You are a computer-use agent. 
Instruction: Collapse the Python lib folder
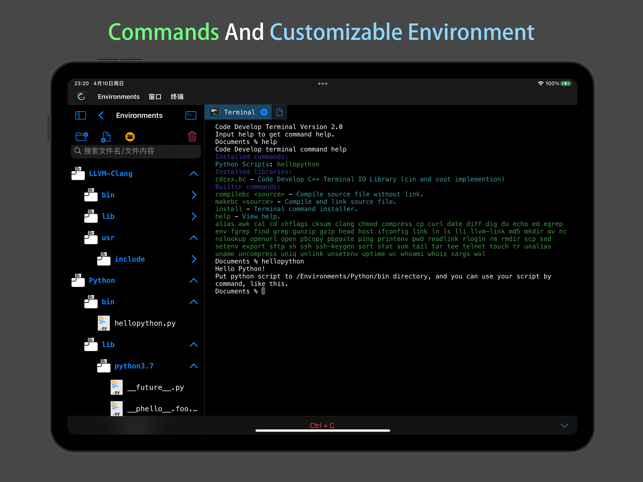(x=194, y=345)
